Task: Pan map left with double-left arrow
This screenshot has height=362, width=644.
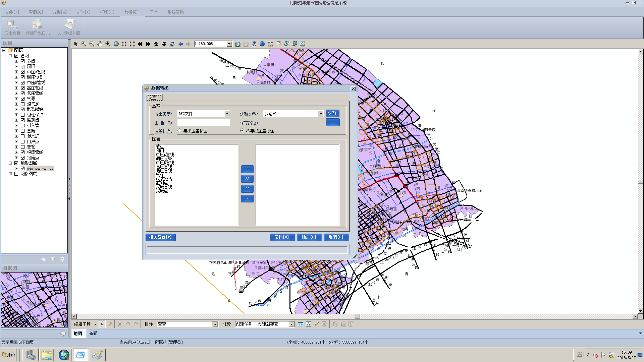Action: pyautogui.click(x=140, y=44)
